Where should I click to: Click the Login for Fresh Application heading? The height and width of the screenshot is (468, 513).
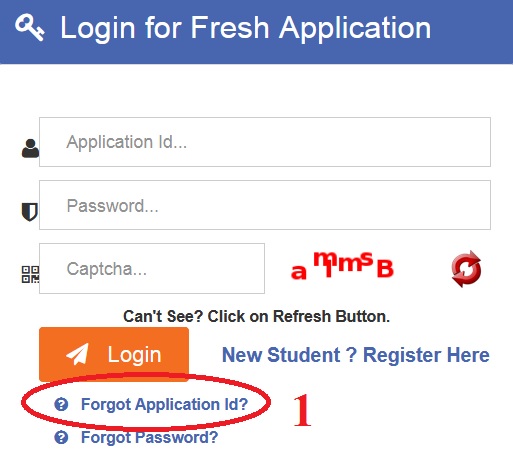click(x=245, y=28)
